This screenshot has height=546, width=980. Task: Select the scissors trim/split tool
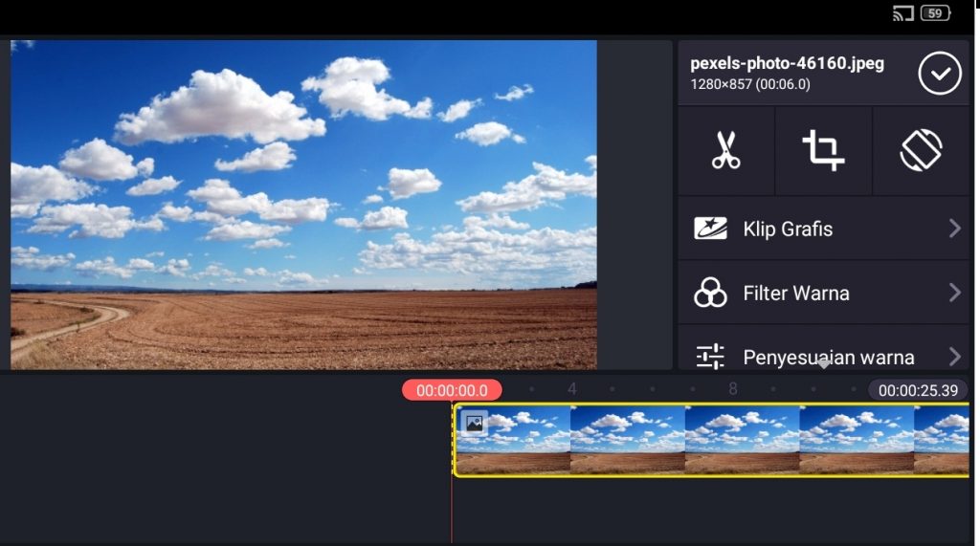click(725, 150)
